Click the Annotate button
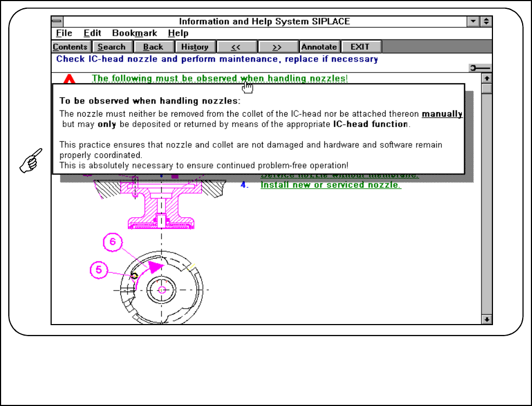The image size is (532, 406). click(320, 47)
